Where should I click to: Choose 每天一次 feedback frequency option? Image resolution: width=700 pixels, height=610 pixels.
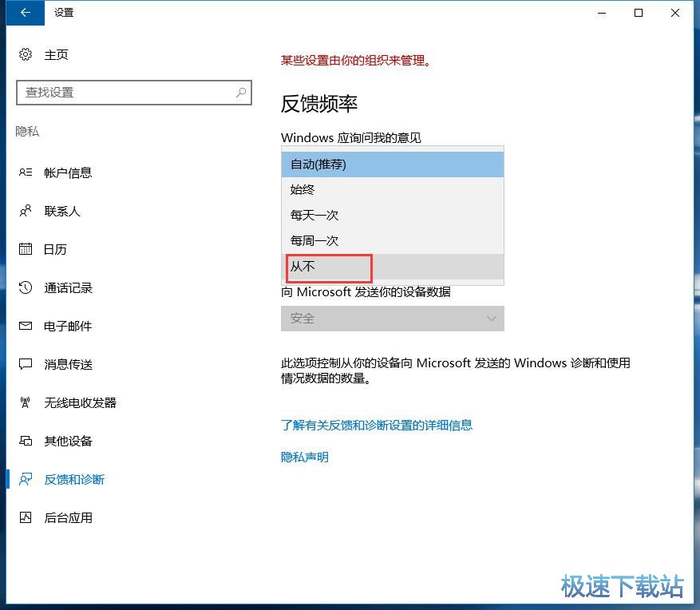pos(393,216)
